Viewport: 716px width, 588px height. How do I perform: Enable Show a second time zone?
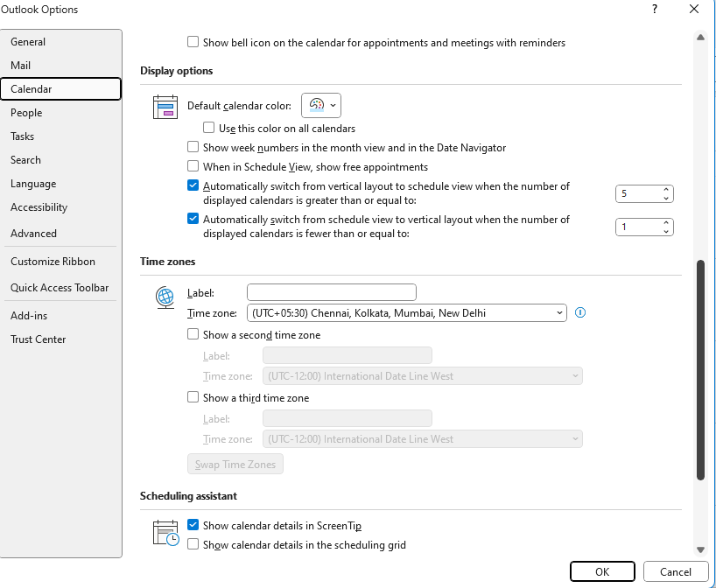click(x=193, y=334)
